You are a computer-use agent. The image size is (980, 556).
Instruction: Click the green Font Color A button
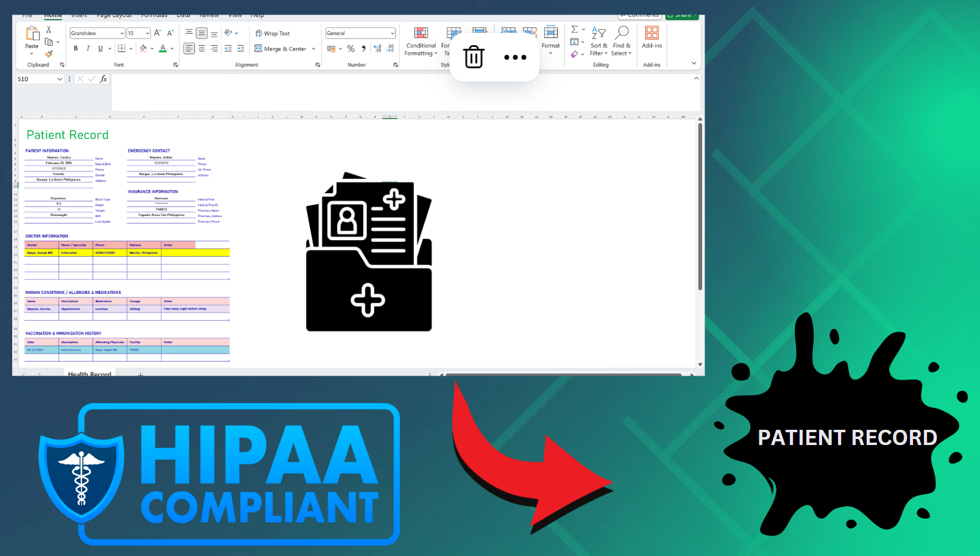click(x=163, y=48)
